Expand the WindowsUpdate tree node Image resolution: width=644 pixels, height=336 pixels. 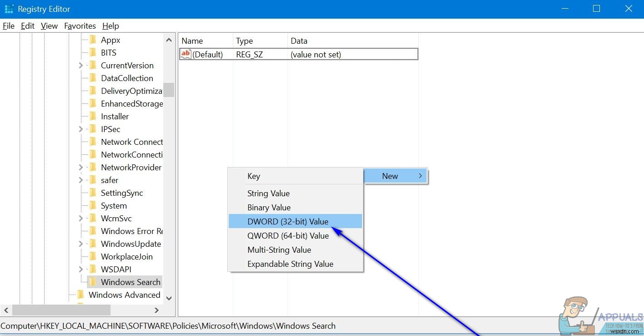pyautogui.click(x=80, y=244)
